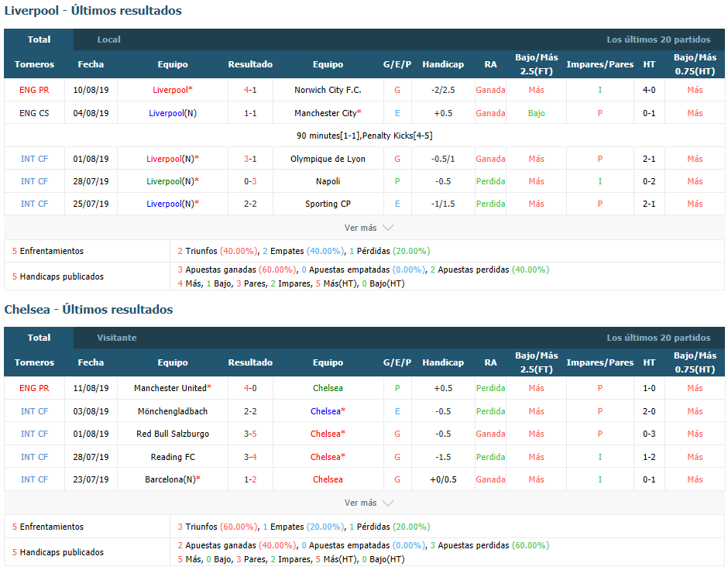Click the 4-0 Manchester United result
The width and height of the screenshot is (728, 570).
(x=250, y=388)
